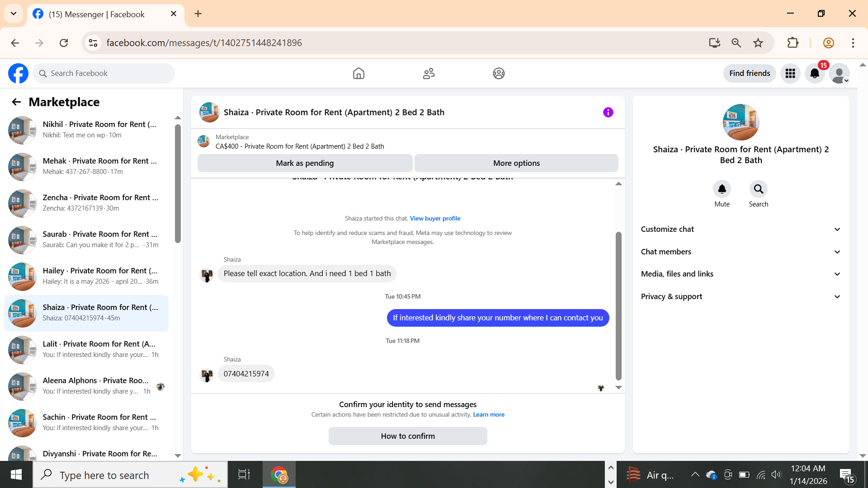Click the How to confirm button
This screenshot has height=488, width=868.
pyautogui.click(x=408, y=436)
